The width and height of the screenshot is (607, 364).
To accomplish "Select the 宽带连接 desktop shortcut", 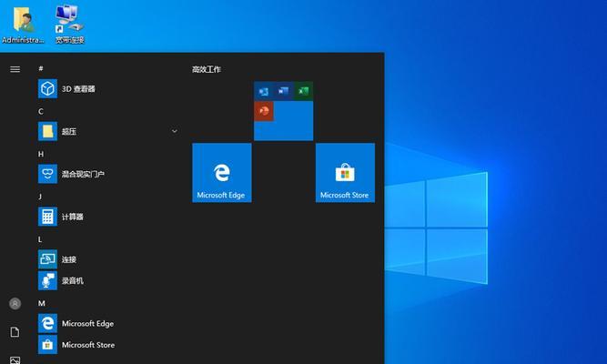I will pyautogui.click(x=70, y=24).
